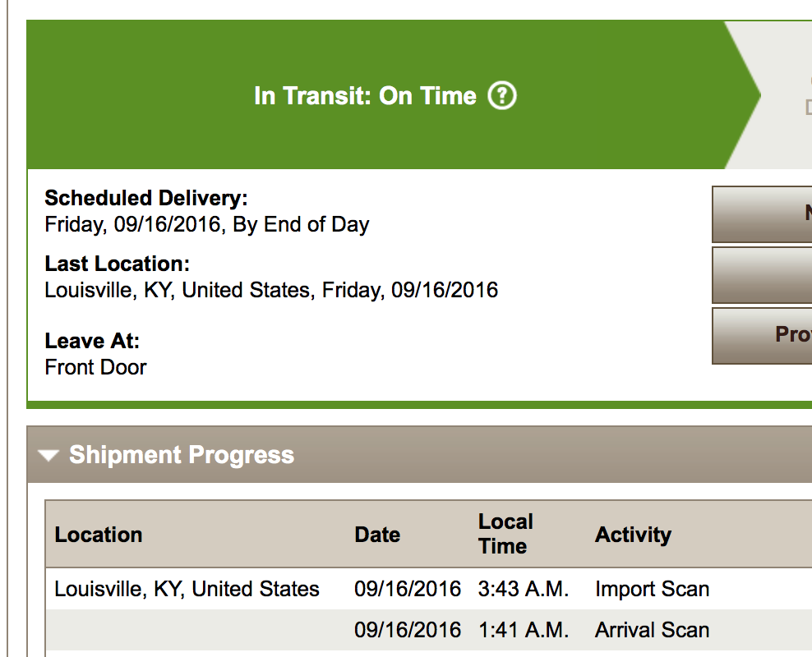This screenshot has height=657, width=812.
Task: Click the Import Scan activity entry
Action: coord(652,589)
